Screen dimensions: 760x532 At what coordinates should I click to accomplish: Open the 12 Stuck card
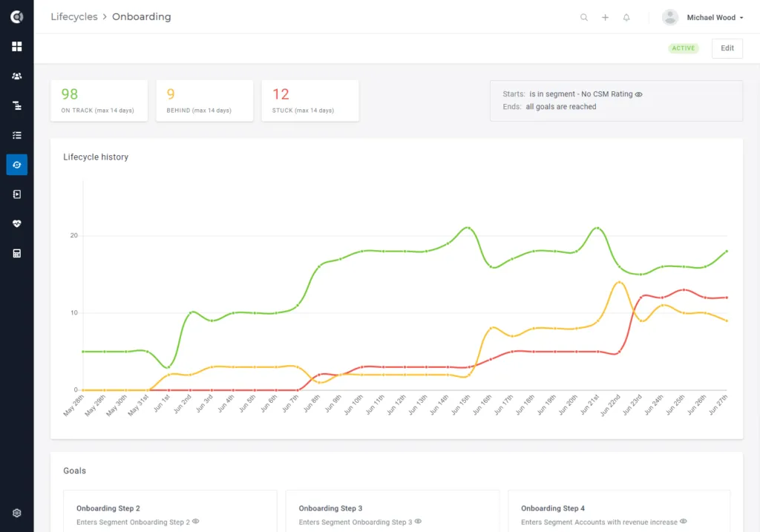(x=310, y=101)
